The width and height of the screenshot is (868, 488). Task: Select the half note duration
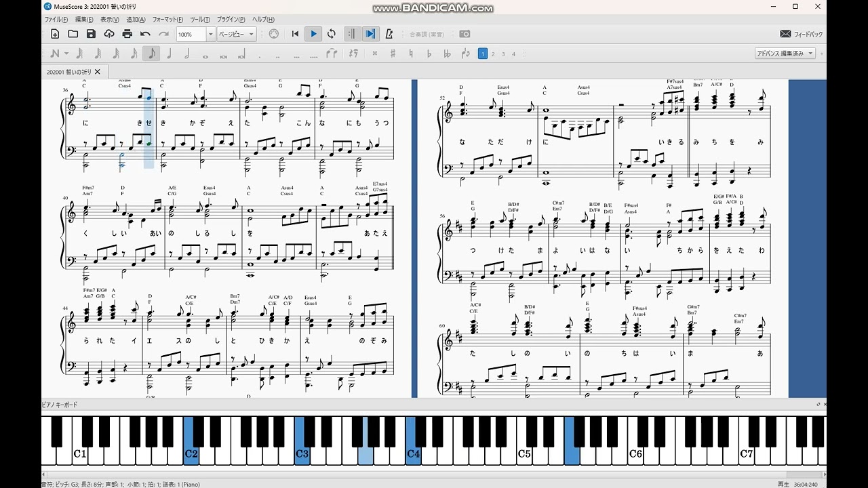[x=186, y=54]
